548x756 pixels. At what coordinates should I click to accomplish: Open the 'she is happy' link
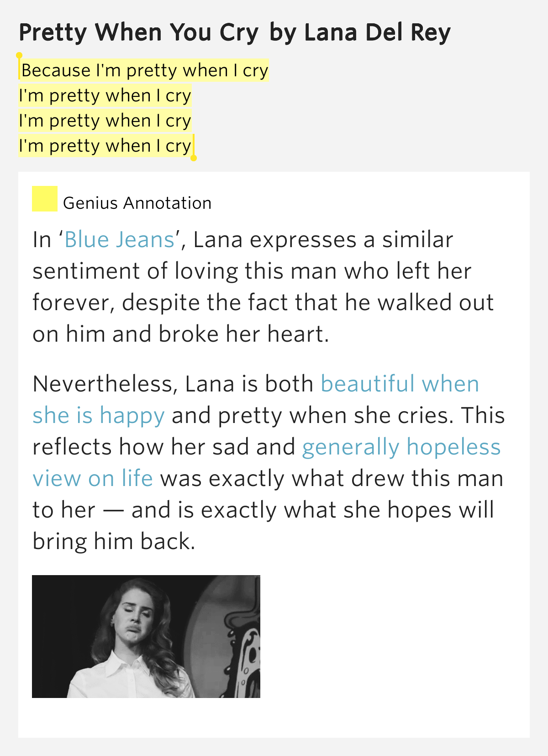pyautogui.click(x=99, y=416)
